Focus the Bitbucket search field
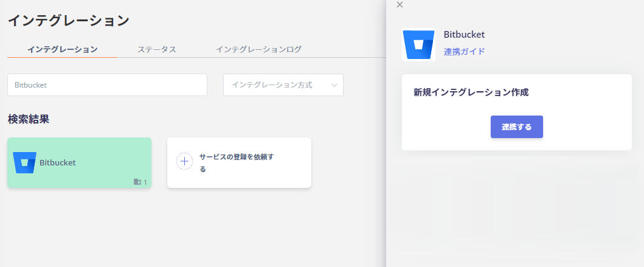 tap(107, 85)
